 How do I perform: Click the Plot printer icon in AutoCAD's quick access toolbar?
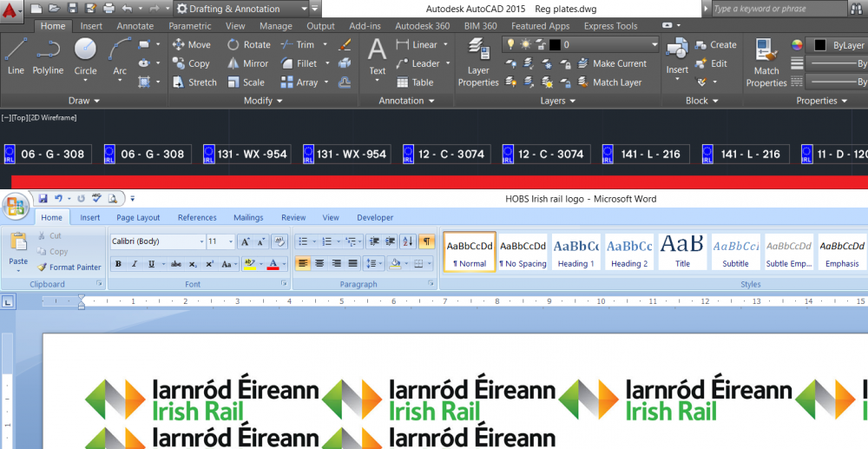pos(108,9)
